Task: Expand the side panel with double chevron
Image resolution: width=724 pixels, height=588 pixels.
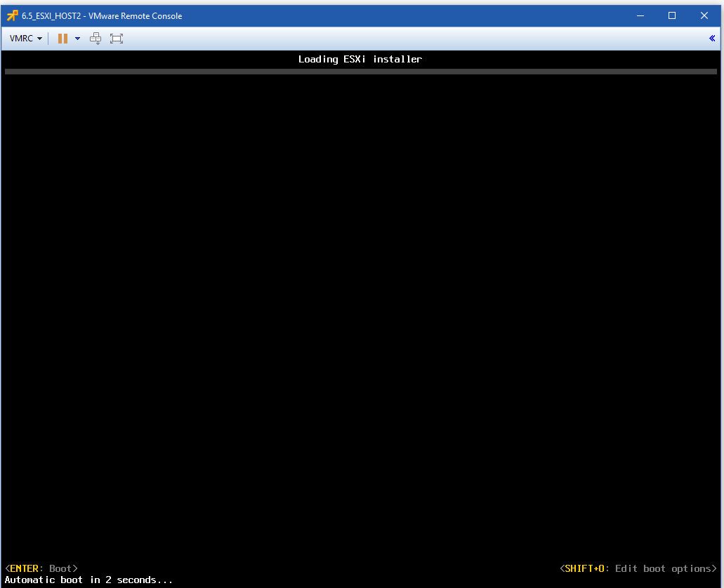Action: (x=712, y=39)
